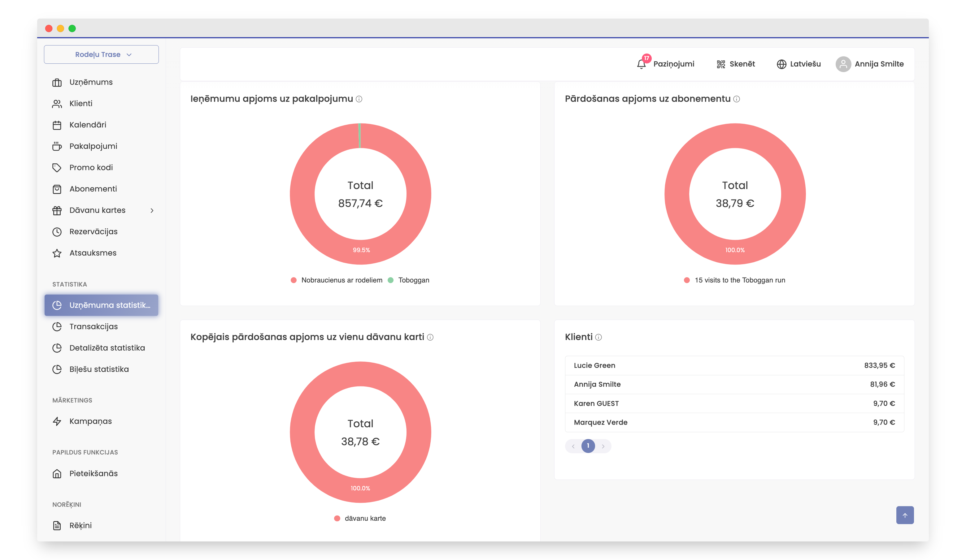Click the notifications bell icon

[x=641, y=64]
